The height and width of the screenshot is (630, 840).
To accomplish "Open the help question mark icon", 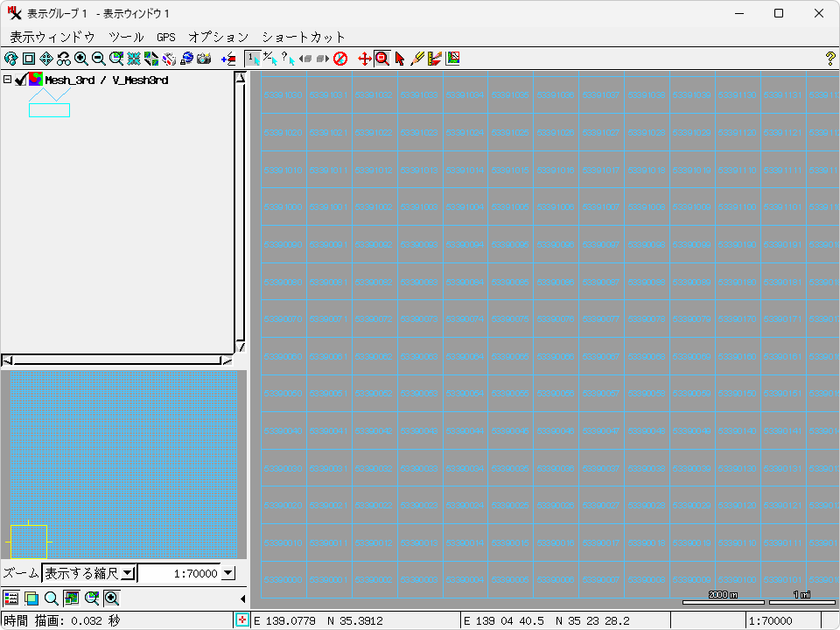I will (830, 59).
